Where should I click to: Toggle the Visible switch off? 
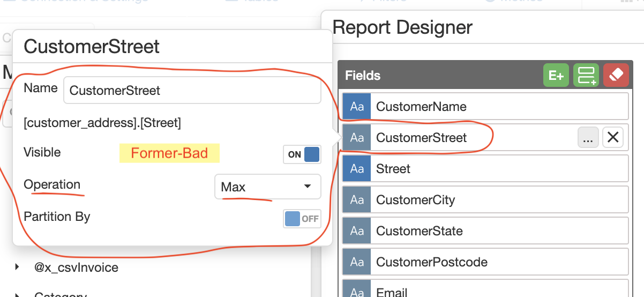(302, 154)
